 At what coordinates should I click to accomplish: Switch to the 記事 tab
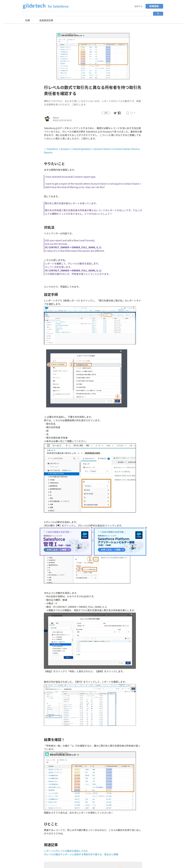(x=28, y=21)
